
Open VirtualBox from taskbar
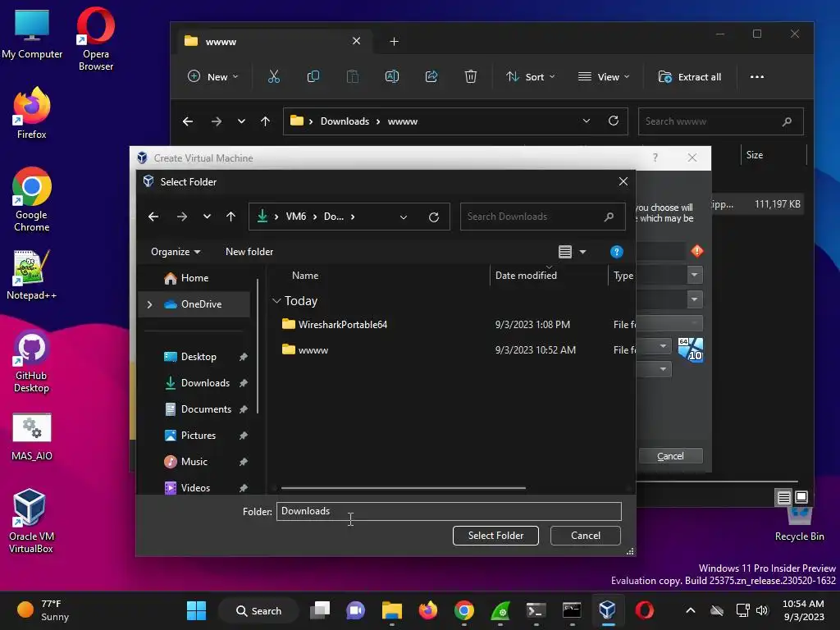pos(608,610)
